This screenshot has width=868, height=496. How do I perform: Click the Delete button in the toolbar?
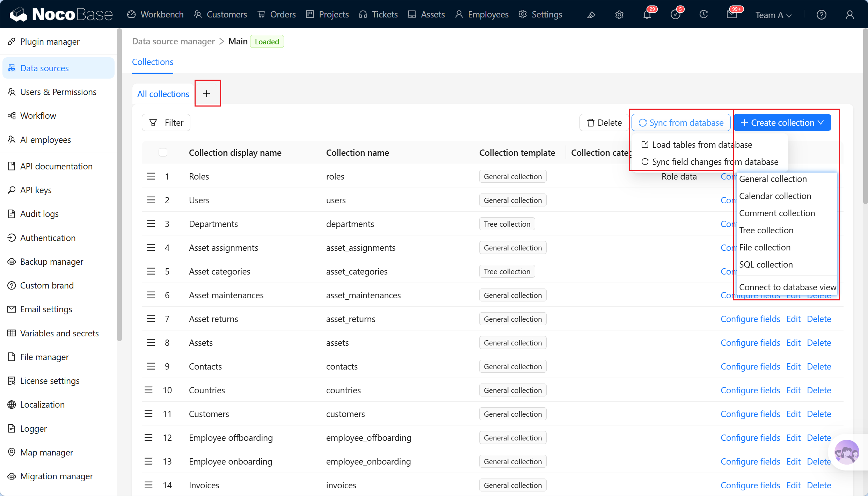point(604,123)
